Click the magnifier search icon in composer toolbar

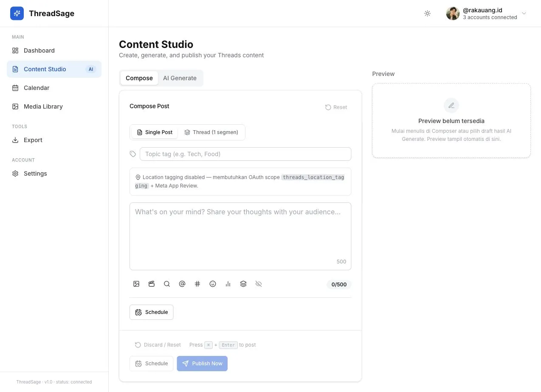(167, 284)
